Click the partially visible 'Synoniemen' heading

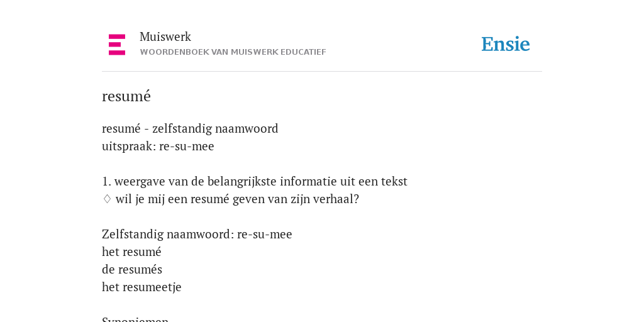[135, 319]
